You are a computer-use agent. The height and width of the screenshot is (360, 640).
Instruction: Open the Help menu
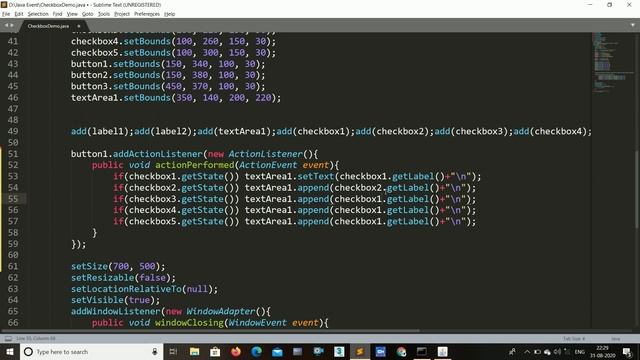169,14
